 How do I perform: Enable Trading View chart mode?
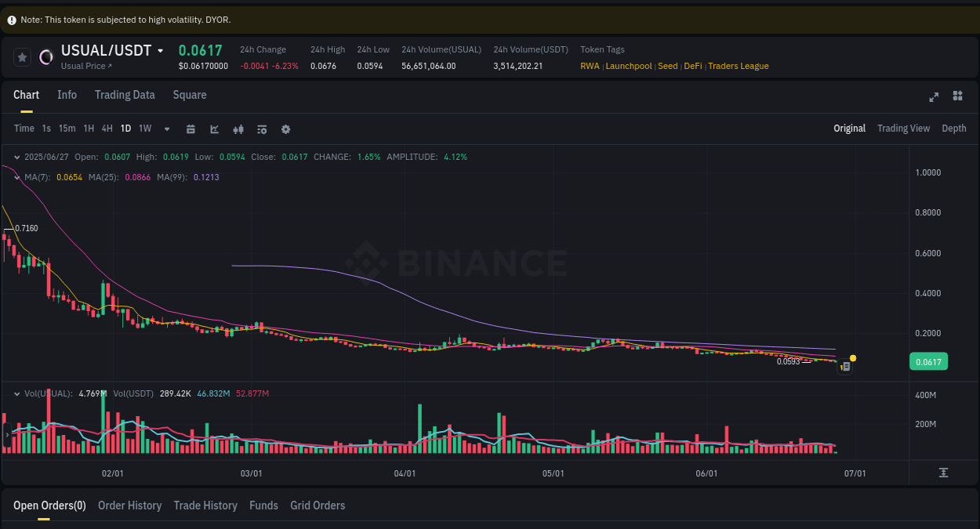[903, 128]
